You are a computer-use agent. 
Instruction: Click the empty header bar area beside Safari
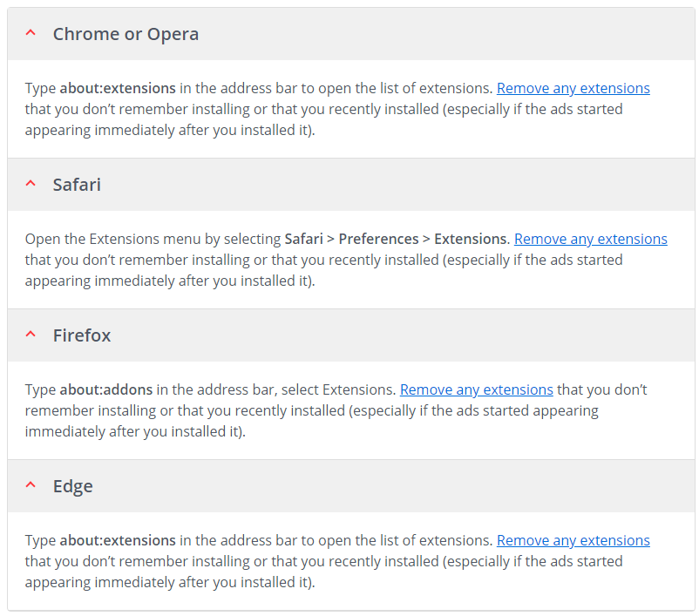[x=397, y=185]
